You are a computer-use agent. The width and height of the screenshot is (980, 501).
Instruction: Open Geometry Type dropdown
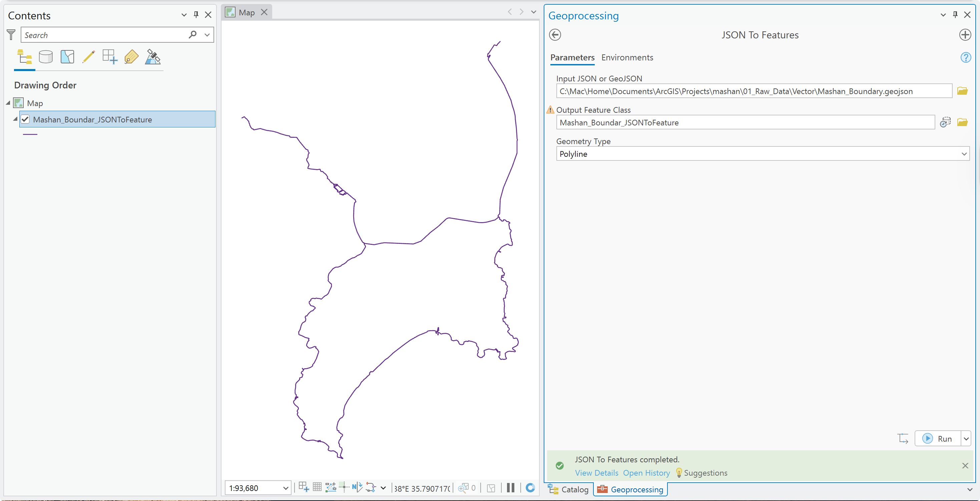tap(964, 154)
